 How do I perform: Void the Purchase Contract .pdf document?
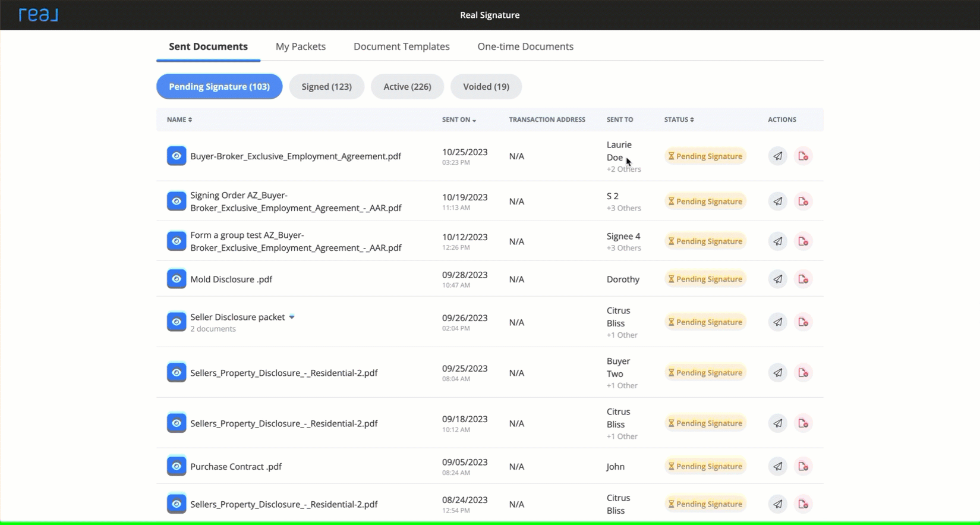tap(803, 467)
